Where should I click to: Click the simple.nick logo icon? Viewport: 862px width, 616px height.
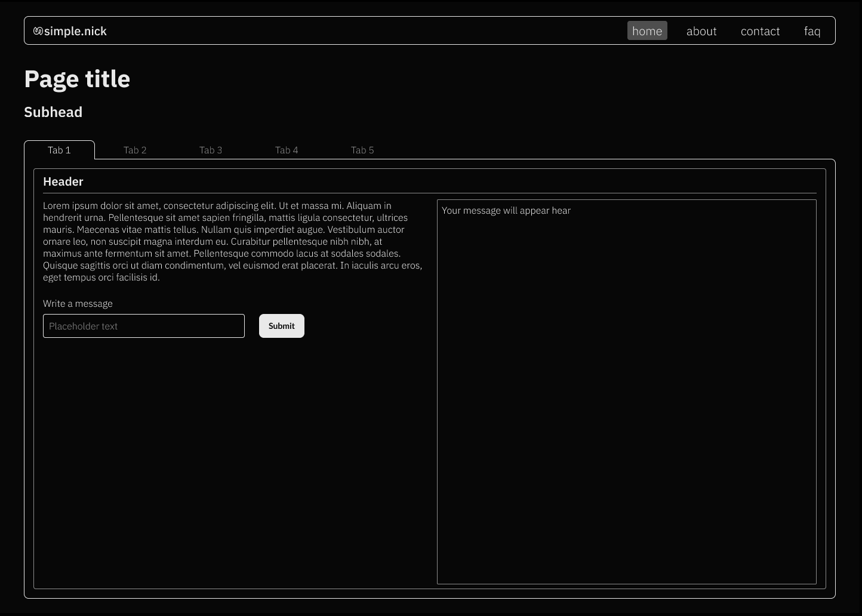point(38,31)
